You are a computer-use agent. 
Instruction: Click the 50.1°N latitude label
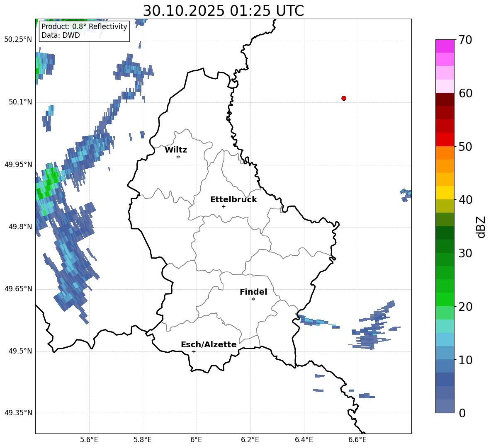pyautogui.click(x=20, y=102)
